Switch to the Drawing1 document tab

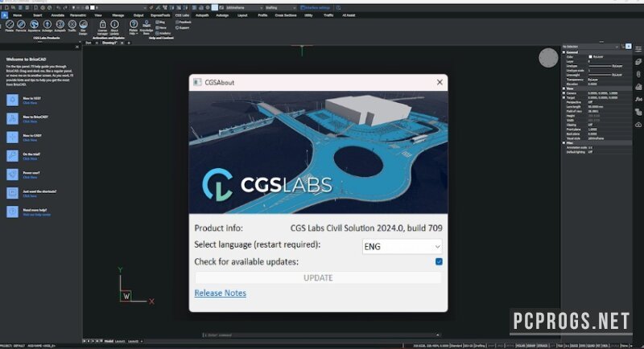pos(109,43)
